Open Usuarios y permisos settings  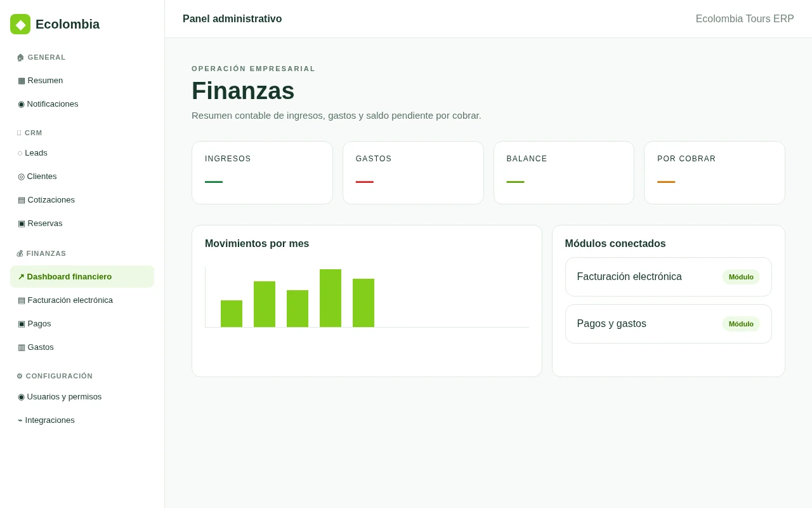coord(82,397)
